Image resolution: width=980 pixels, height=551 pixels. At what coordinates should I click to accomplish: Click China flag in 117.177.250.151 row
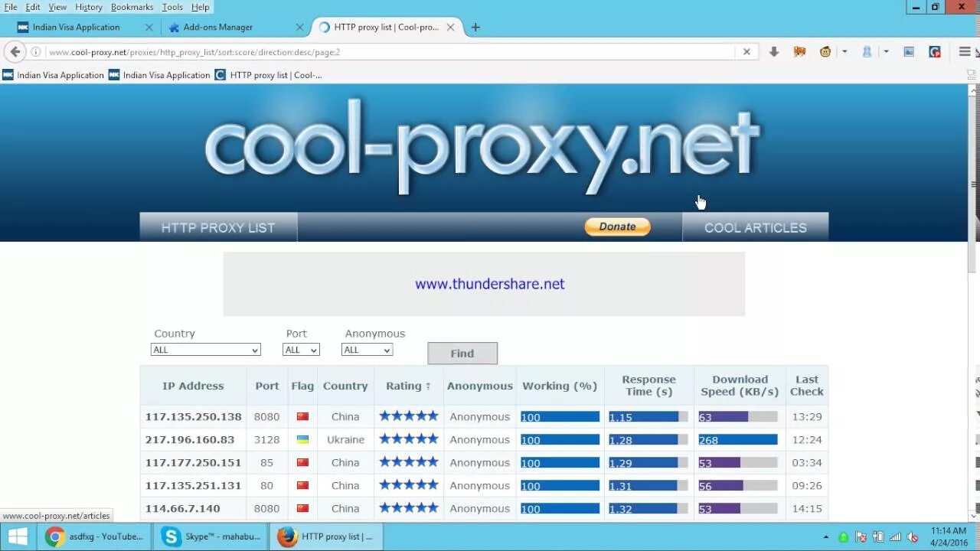302,463
